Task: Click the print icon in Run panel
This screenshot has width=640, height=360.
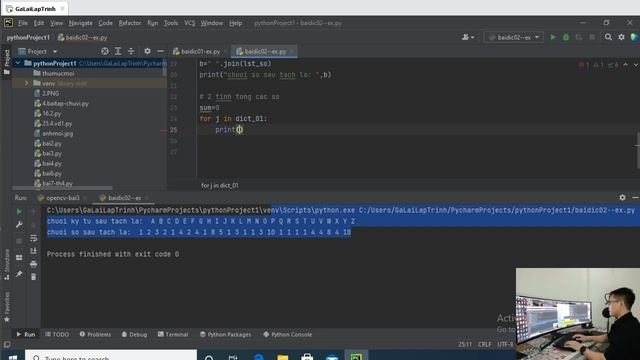Action: 33,264
